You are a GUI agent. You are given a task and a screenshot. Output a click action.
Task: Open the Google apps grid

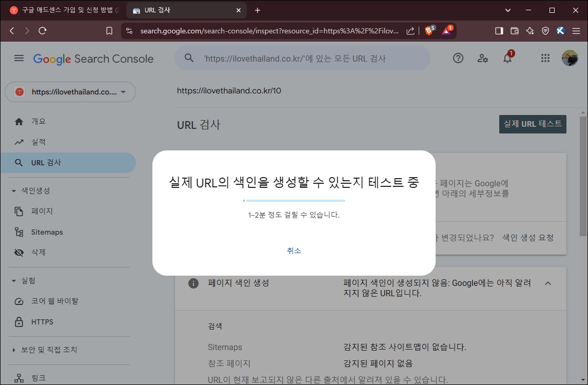[545, 58]
